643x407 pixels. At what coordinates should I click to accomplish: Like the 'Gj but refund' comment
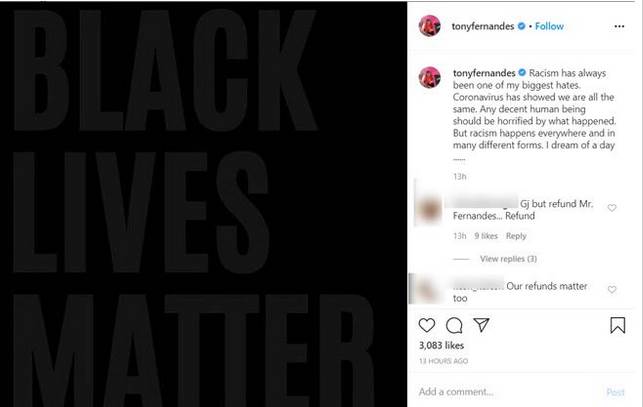click(x=612, y=208)
